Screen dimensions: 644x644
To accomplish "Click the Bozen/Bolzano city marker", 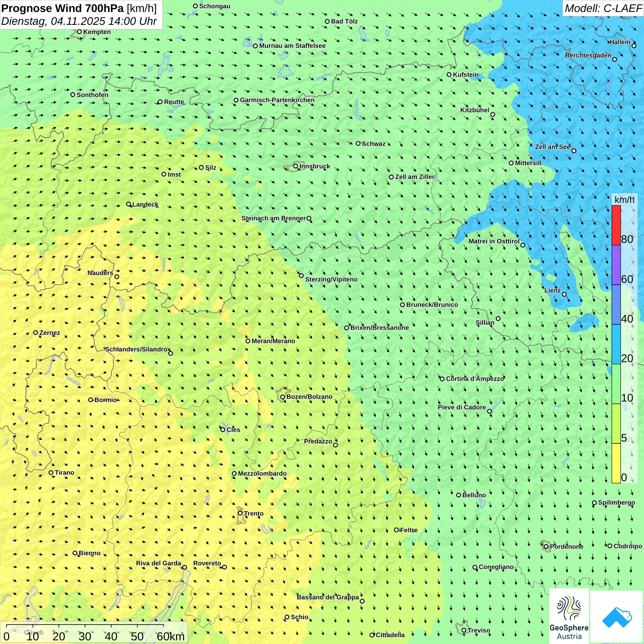I will pyautogui.click(x=282, y=397).
